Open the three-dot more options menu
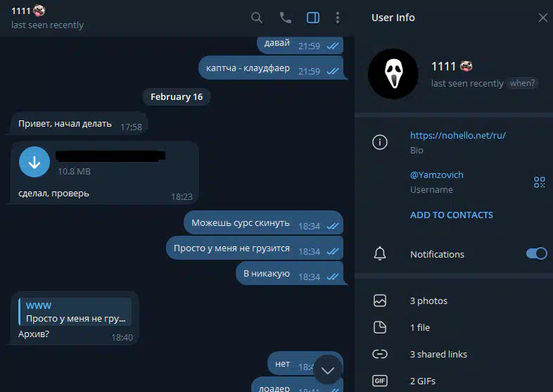Image resolution: width=553 pixels, height=392 pixels. coord(338,18)
